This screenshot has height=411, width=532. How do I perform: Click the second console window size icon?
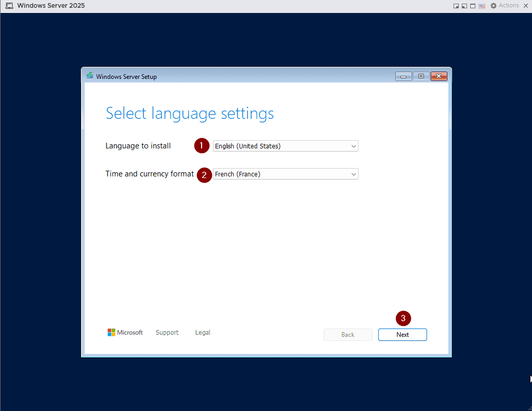pyautogui.click(x=464, y=6)
